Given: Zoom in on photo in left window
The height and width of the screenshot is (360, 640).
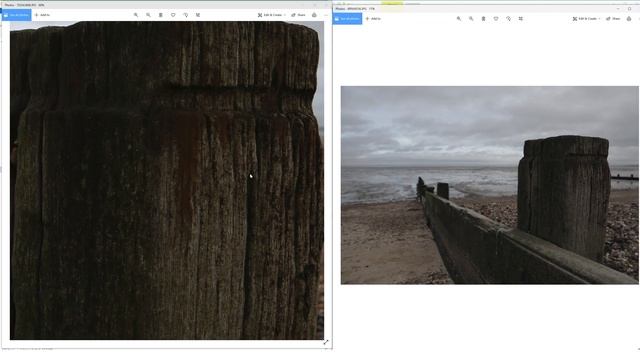Looking at the screenshot, I should point(136,15).
